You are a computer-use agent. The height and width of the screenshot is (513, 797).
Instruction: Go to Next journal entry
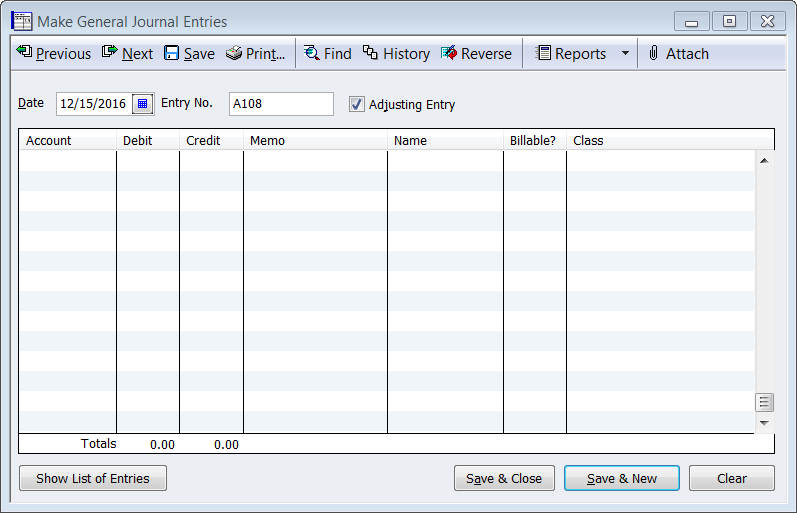(128, 54)
